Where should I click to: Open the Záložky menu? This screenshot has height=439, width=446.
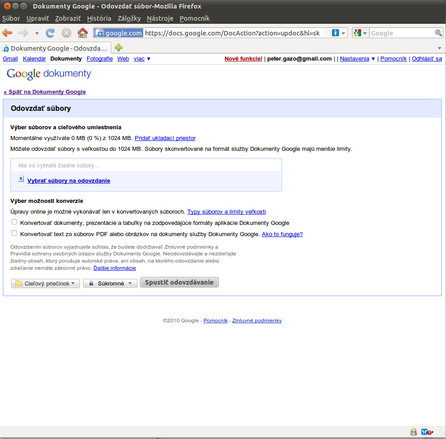129,18
